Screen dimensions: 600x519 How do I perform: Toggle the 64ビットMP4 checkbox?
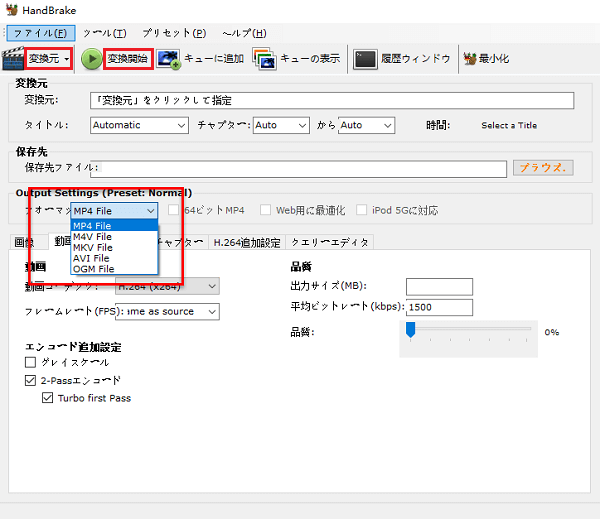click(x=173, y=210)
